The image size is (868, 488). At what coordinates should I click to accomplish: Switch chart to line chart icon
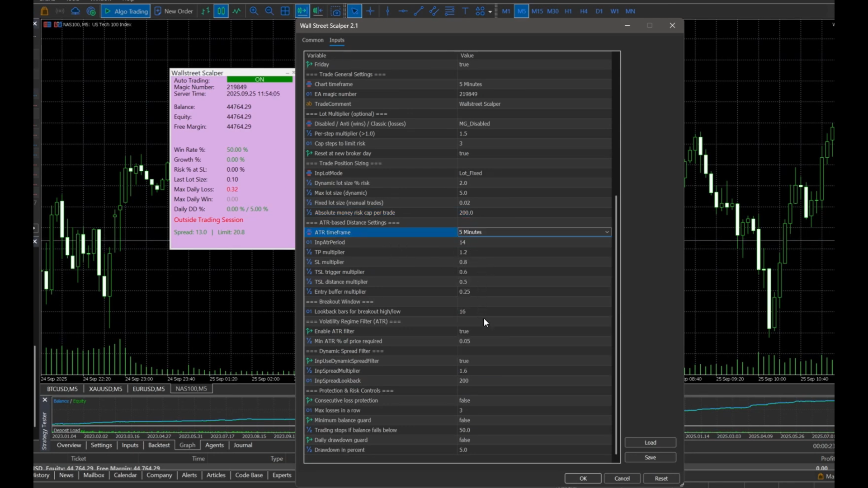[x=237, y=11]
